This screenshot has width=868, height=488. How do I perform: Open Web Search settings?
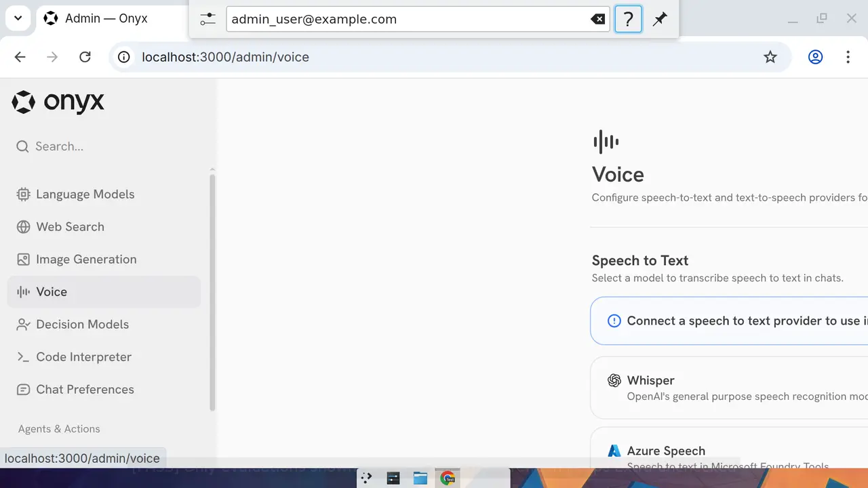(x=104, y=227)
